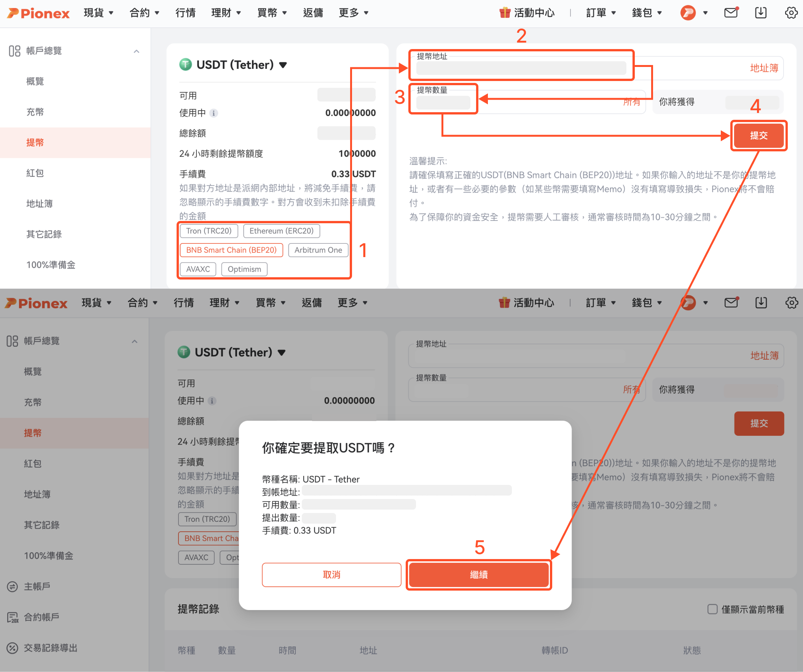Open the 活動中心 gift icon in upper screenshot

coord(505,13)
